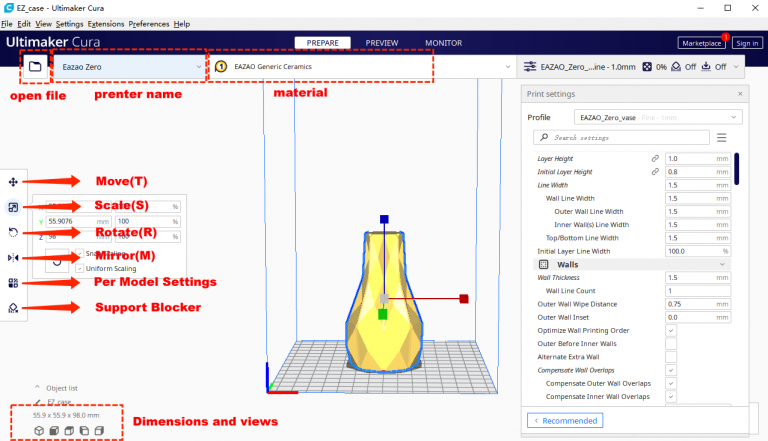The image size is (768, 441).
Task: Click the Initial Layer Line Width field
Action: tap(697, 251)
